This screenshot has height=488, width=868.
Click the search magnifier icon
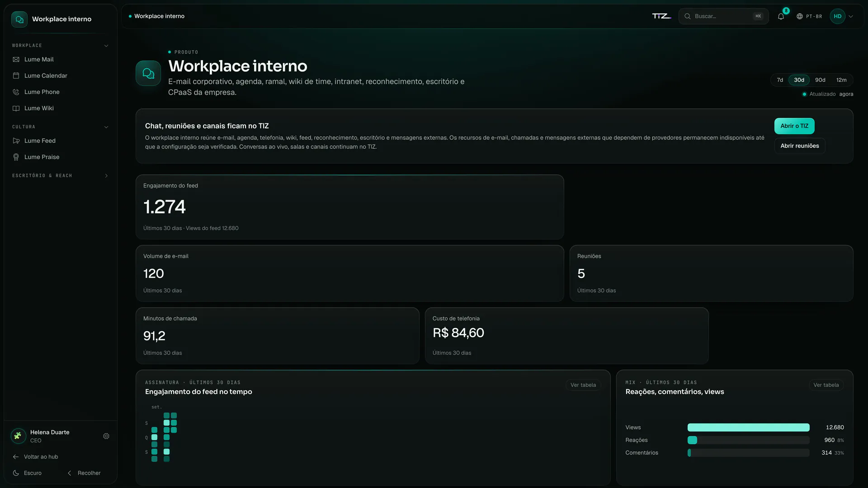[x=688, y=16]
